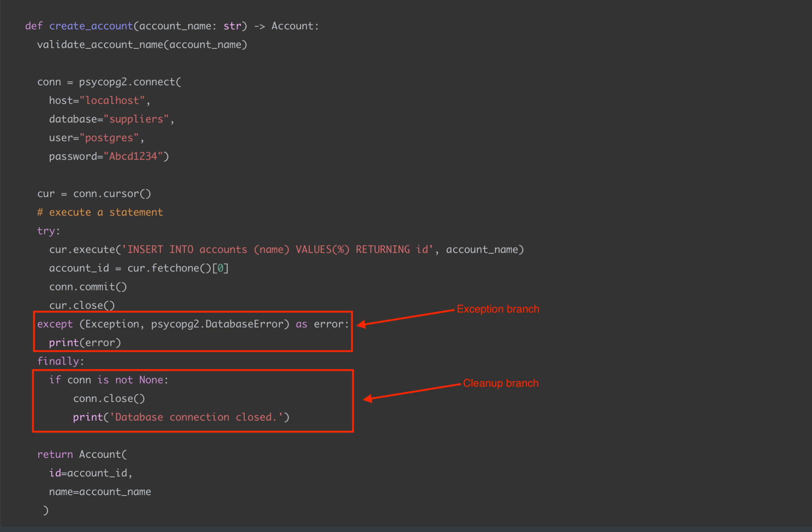Click the "Abcd1234" password string
Viewport: 812px width, 532px height.
133,156
